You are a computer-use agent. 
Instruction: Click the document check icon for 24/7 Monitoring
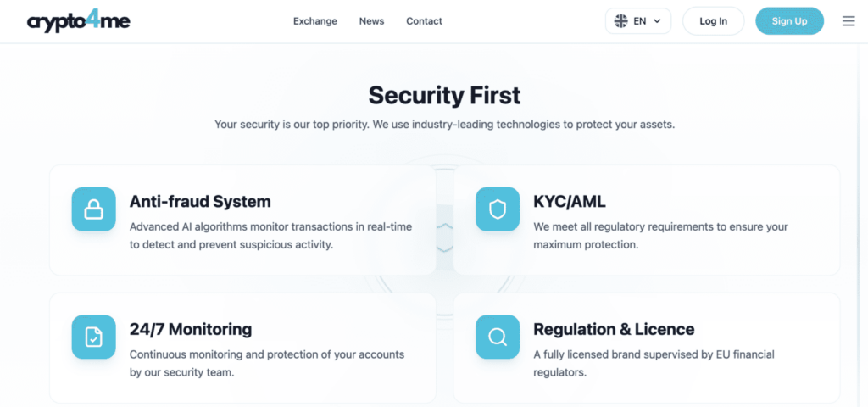(x=93, y=337)
